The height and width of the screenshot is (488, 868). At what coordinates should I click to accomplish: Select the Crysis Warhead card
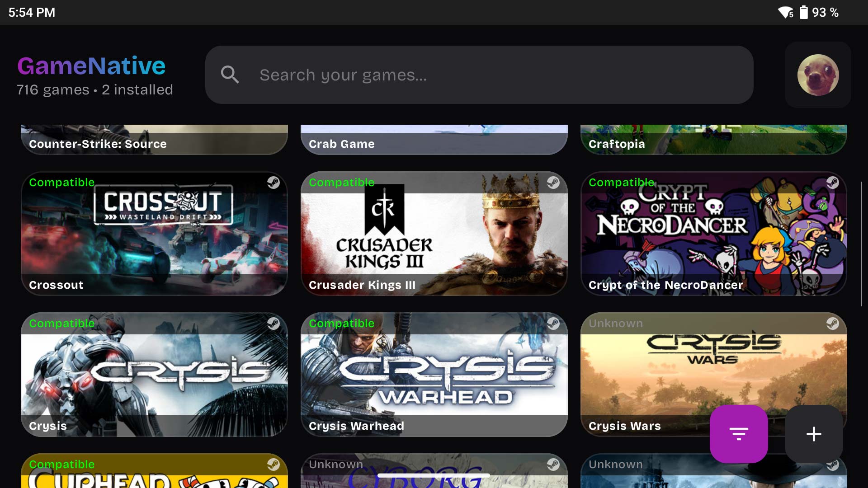(434, 375)
